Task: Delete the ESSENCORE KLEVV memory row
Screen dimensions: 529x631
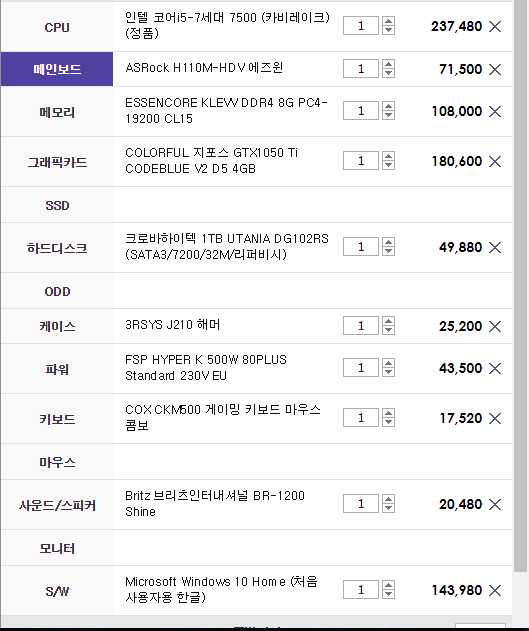Action: tap(495, 111)
